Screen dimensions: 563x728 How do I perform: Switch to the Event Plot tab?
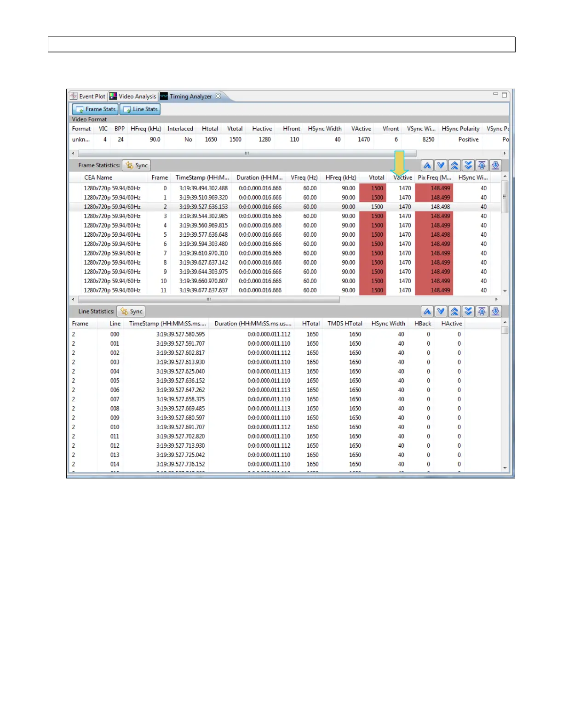(x=88, y=96)
